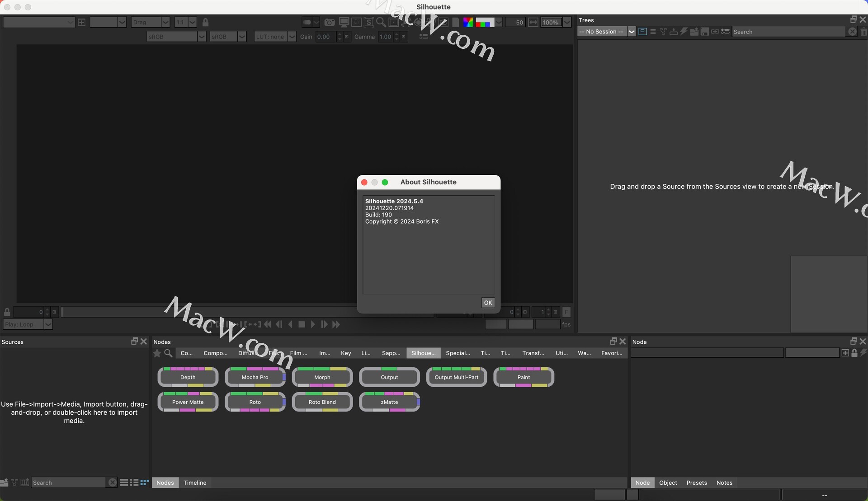Click the monitor display icon in viewer toolbar
Viewport: 868px width, 501px height.
(x=344, y=22)
